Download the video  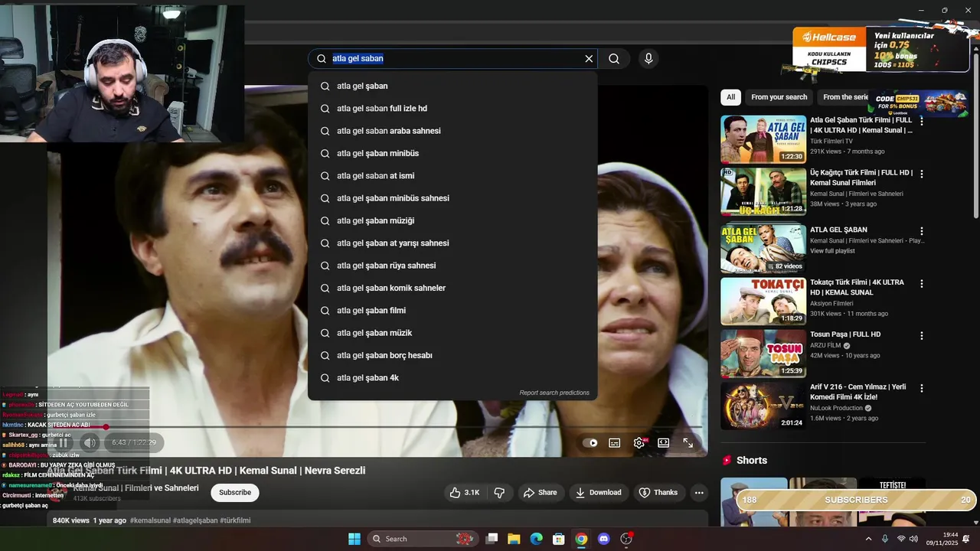[x=598, y=492]
